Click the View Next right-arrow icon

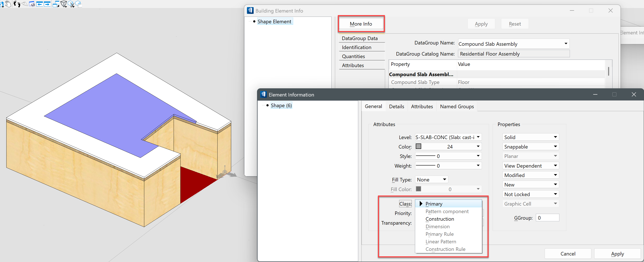point(47,4)
